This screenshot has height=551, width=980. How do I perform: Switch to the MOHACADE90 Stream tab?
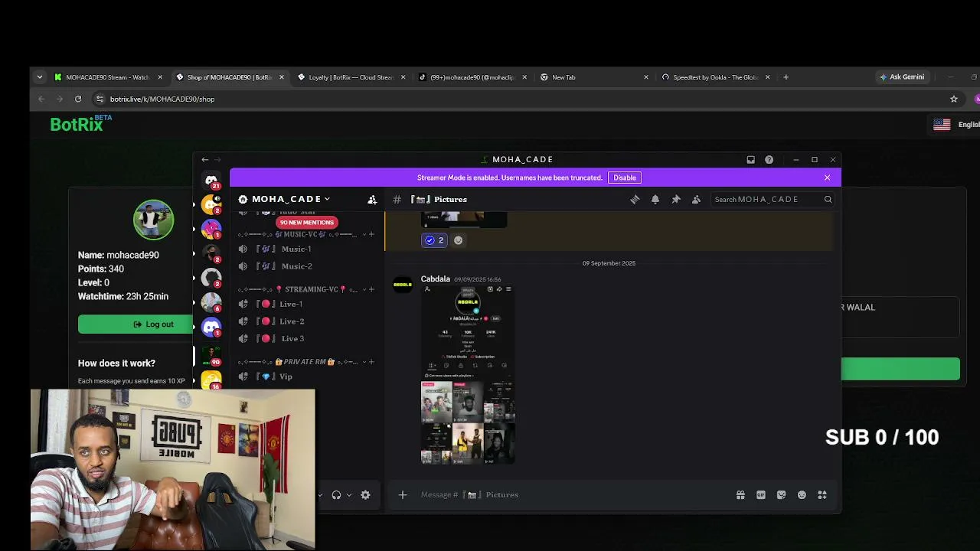tap(108, 77)
